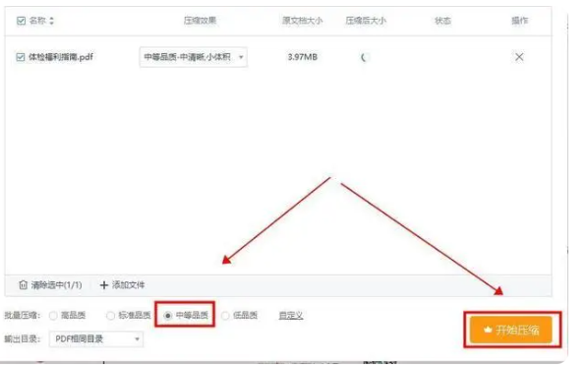Click the 压缩效果 column header
The image size is (588, 367).
[x=200, y=21]
